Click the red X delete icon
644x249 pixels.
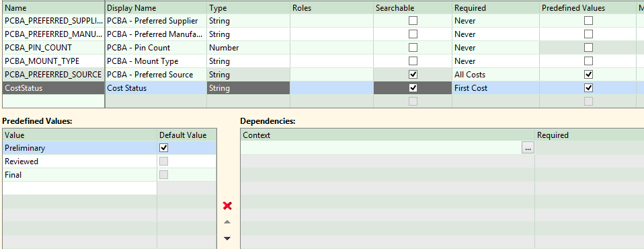[227, 205]
